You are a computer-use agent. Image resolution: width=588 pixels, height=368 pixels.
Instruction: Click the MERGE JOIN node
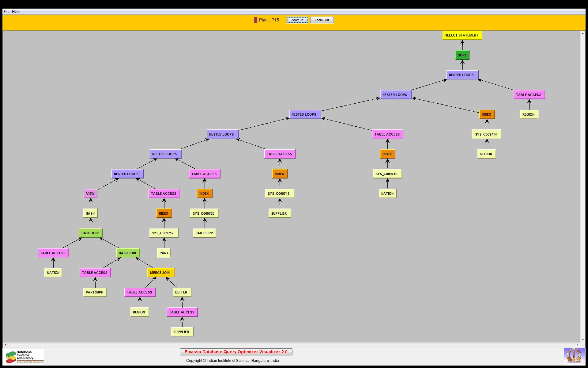click(160, 273)
